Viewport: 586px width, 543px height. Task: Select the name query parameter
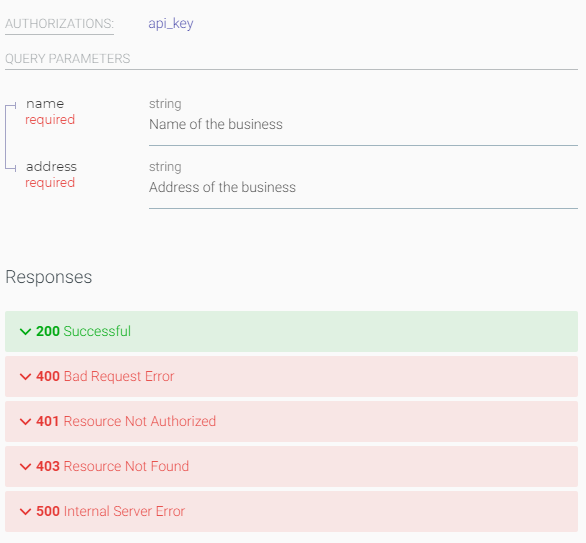pos(45,104)
